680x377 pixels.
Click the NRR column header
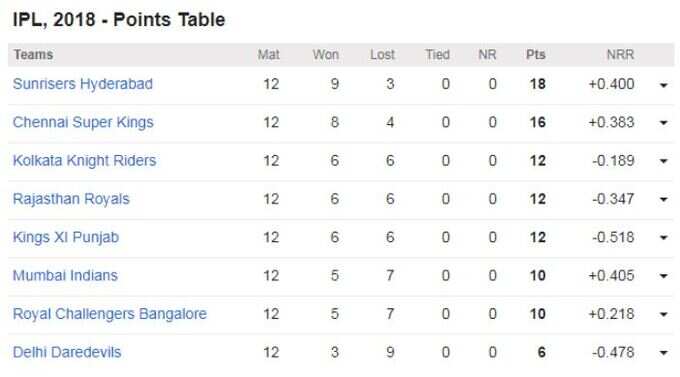point(620,55)
